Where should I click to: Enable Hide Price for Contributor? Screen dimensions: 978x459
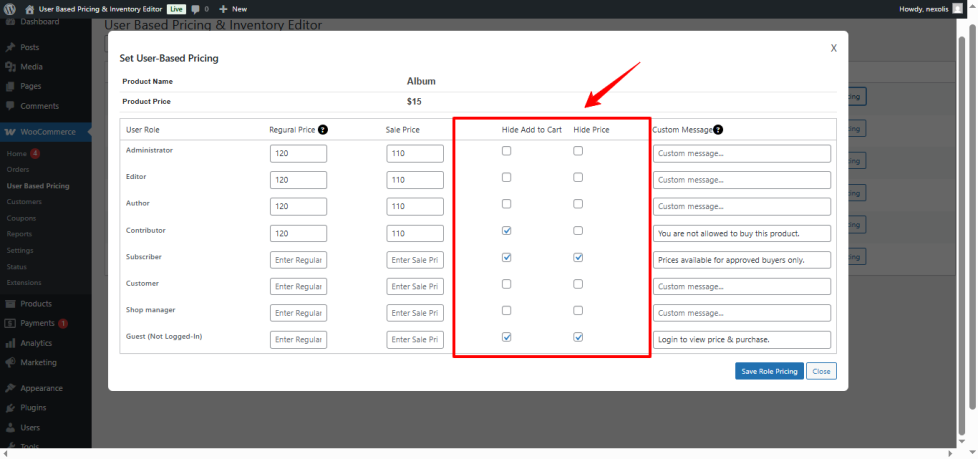[578, 230]
